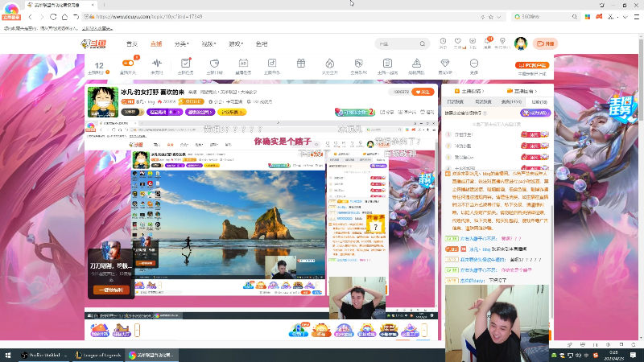Open the download icon in site header
The width and height of the screenshot is (644, 362).
473,43
